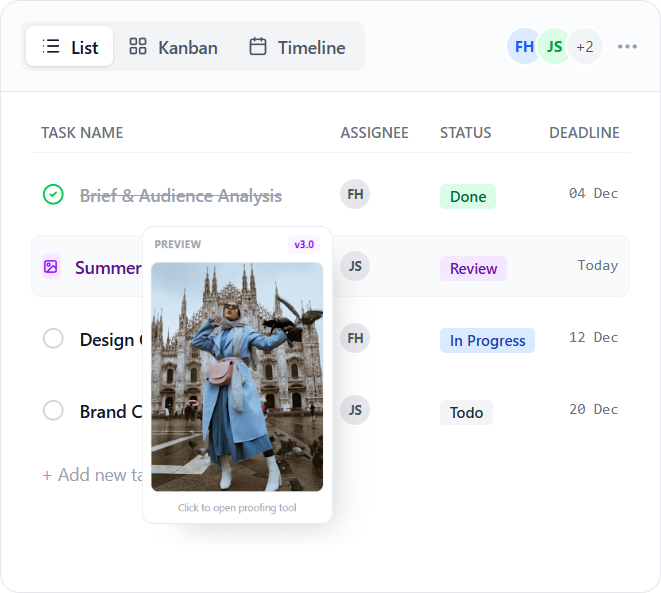
Task: Change the Review status badge
Action: (473, 268)
